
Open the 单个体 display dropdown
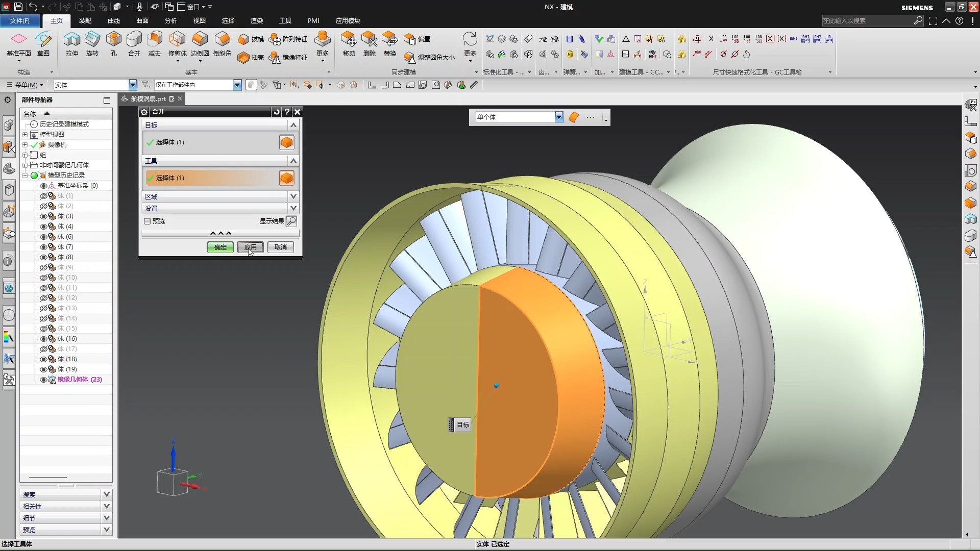tap(559, 116)
